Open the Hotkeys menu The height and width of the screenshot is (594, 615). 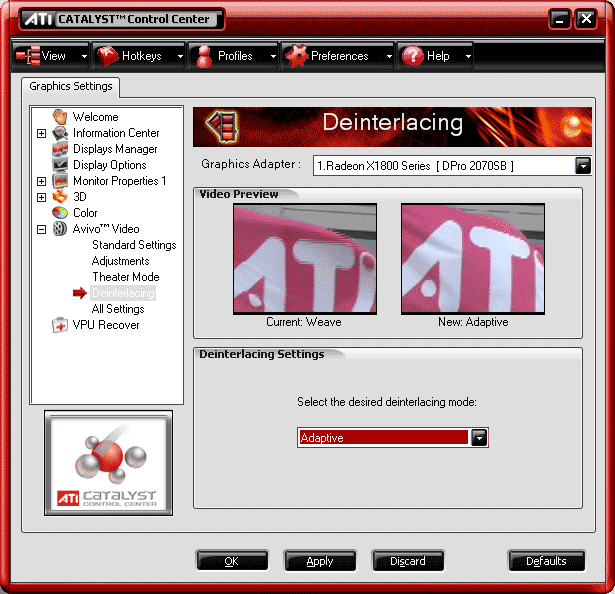[x=139, y=56]
